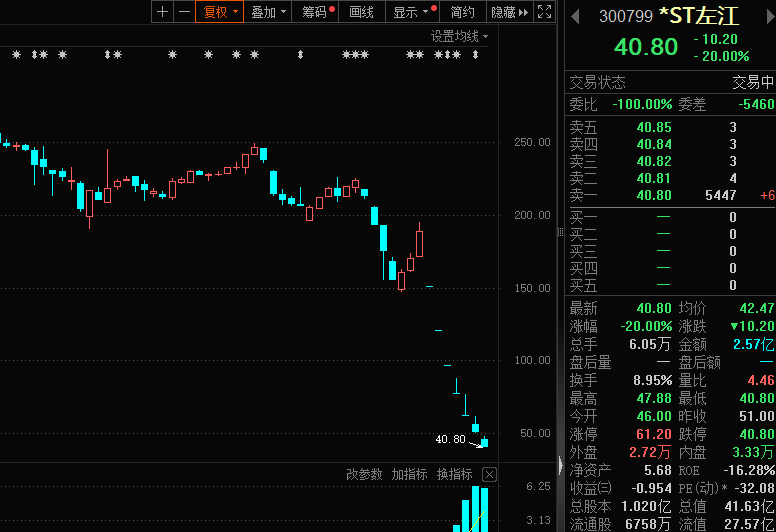Click 40.80 price label on chart
The image size is (776, 532).
tap(450, 439)
